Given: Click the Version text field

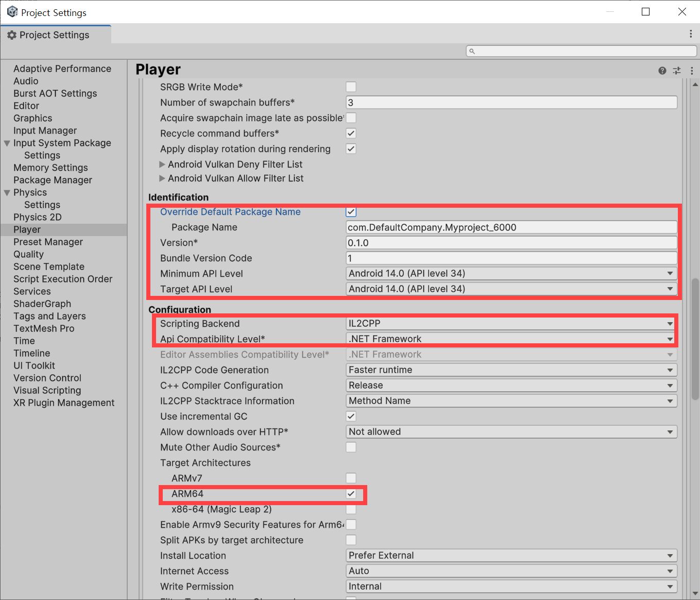Looking at the screenshot, I should [511, 243].
